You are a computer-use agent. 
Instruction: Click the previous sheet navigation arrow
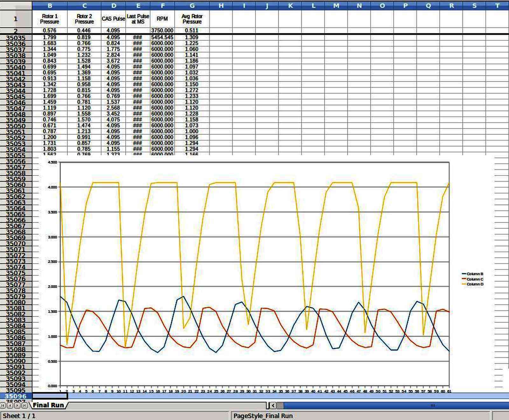pos(10,405)
